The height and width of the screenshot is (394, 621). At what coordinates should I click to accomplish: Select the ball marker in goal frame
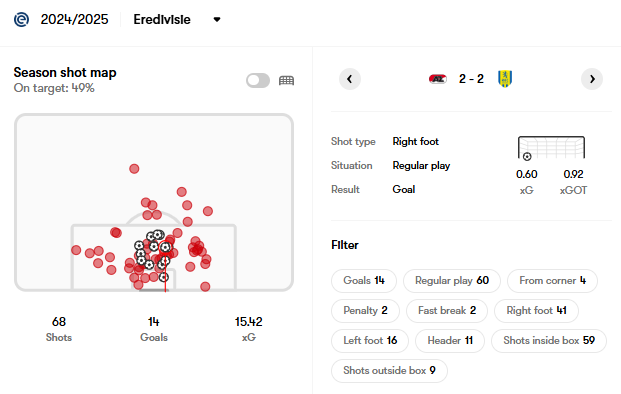coord(527,157)
